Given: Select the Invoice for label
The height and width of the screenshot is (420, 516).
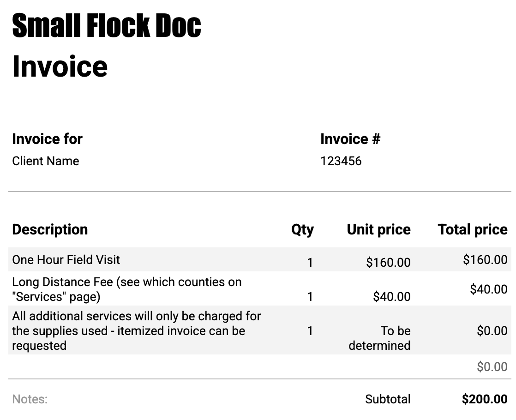Looking at the screenshot, I should point(47,139).
